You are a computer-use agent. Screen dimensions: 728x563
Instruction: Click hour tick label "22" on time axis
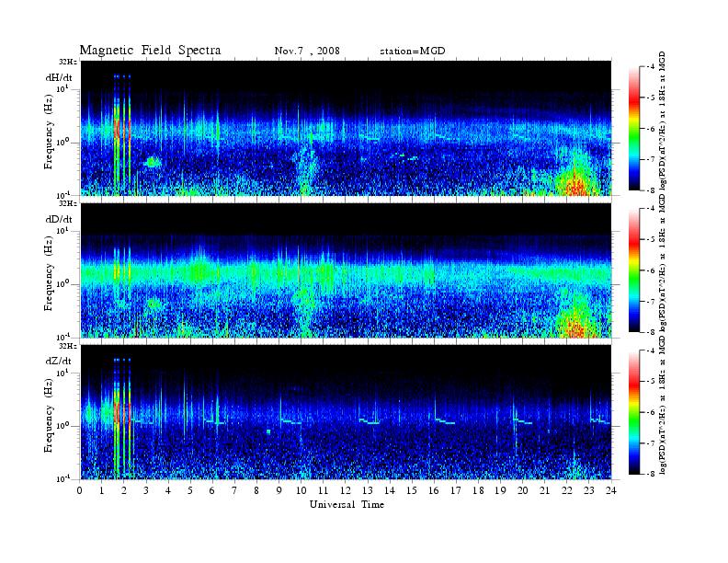pos(566,490)
